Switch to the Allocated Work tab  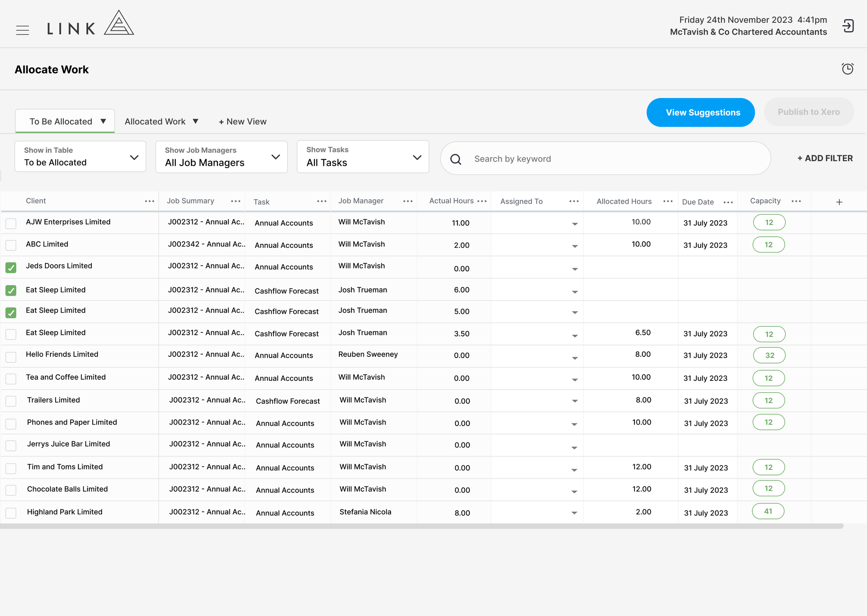[x=162, y=121]
